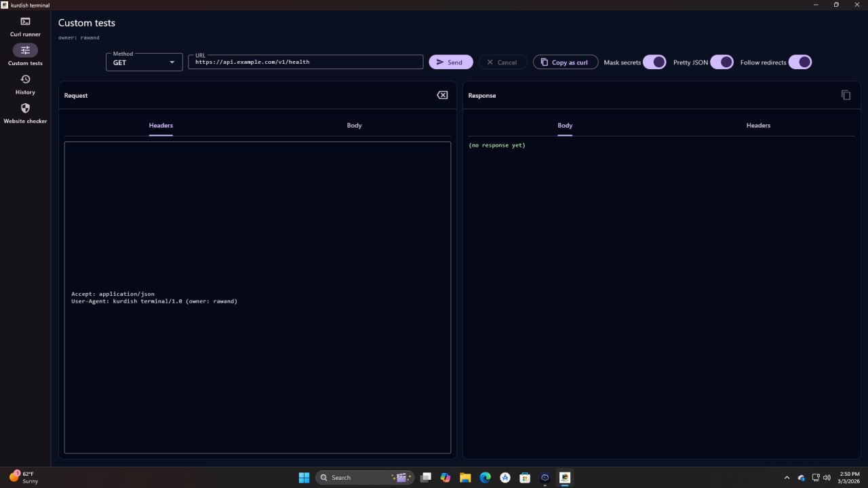
Task: Click the Accept: application/json header line
Action: coord(113,294)
